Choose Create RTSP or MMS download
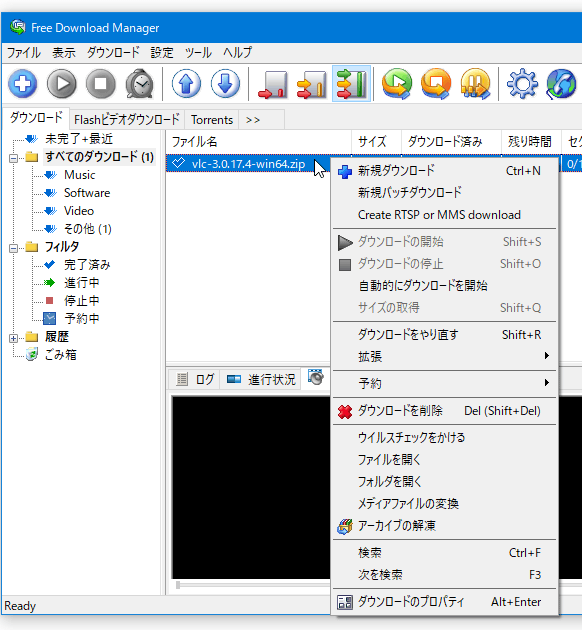This screenshot has height=630, width=582. pos(445,215)
